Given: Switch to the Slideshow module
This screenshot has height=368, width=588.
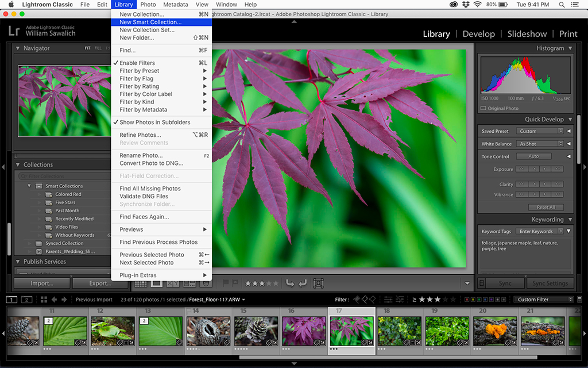Looking at the screenshot, I should (527, 34).
